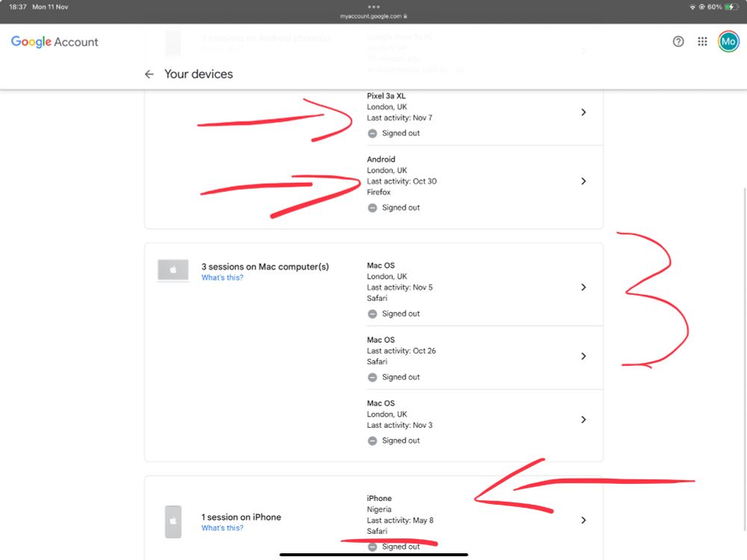Expand the Pixel 3a XL device details

tap(583, 112)
